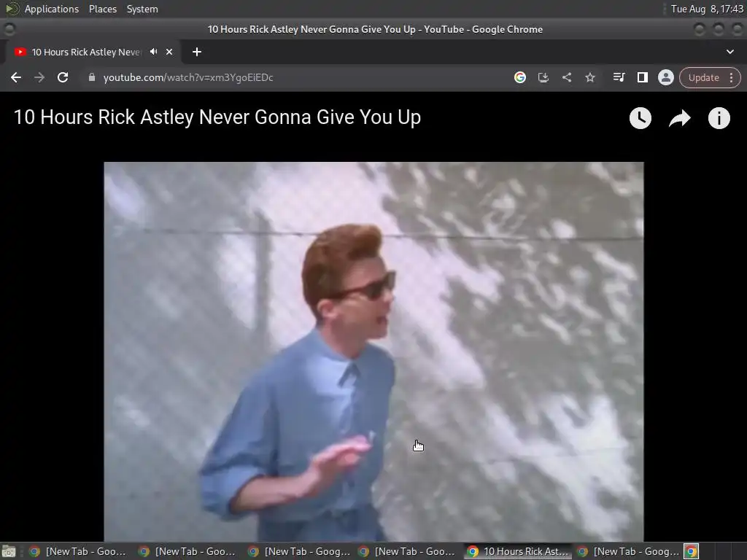Click the menu logo beside Applications
The image size is (747, 560).
[12, 9]
